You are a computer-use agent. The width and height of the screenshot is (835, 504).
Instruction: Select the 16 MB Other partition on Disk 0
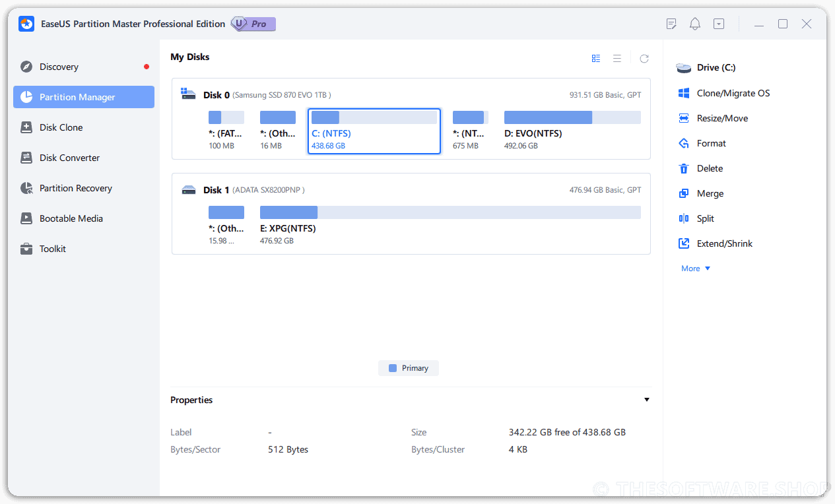[278, 131]
